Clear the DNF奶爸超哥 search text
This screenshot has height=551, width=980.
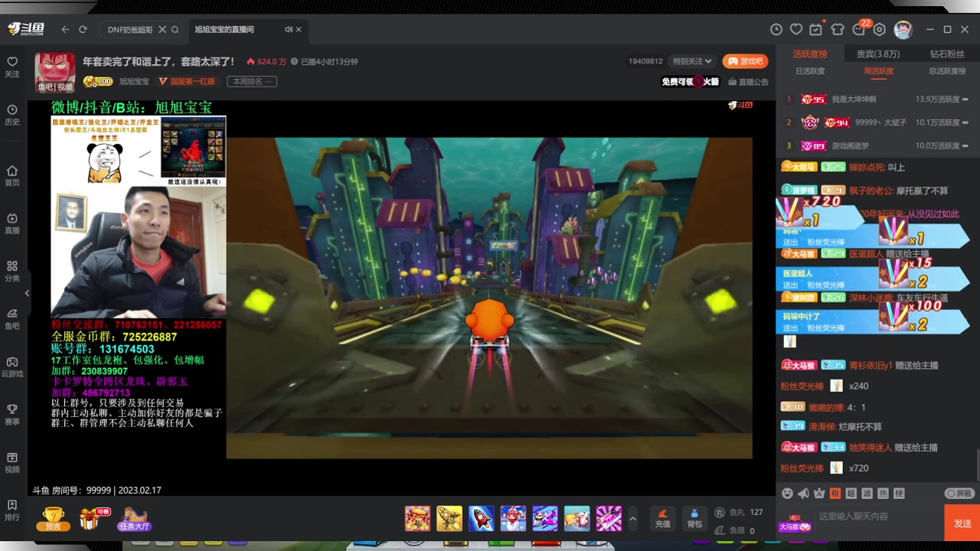point(162,29)
